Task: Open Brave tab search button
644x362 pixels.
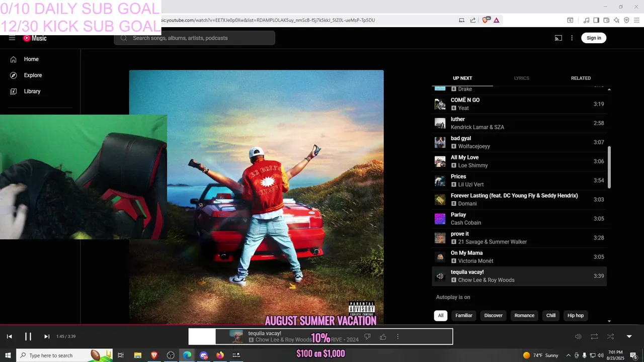Action: [x=570, y=20]
